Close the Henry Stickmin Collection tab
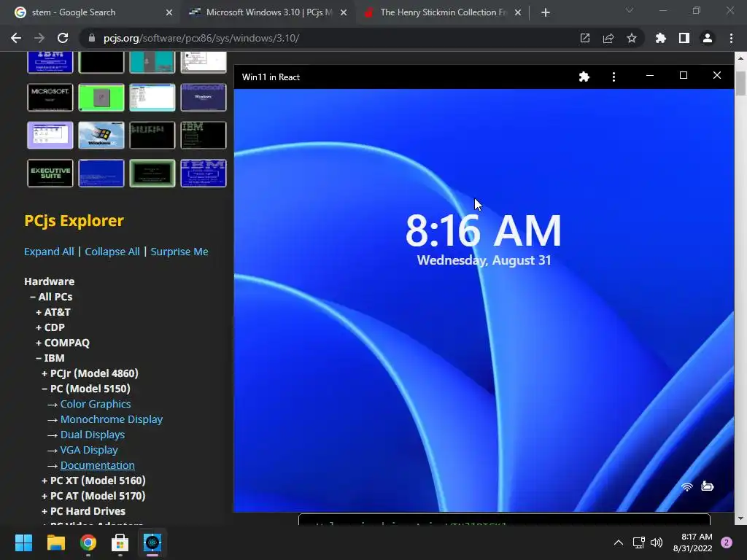747x560 pixels. click(x=518, y=12)
